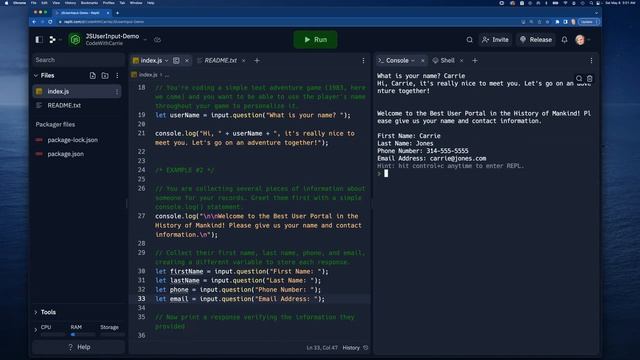Open the Apple menu
This screenshot has height=360, width=640.
coord(6,3)
